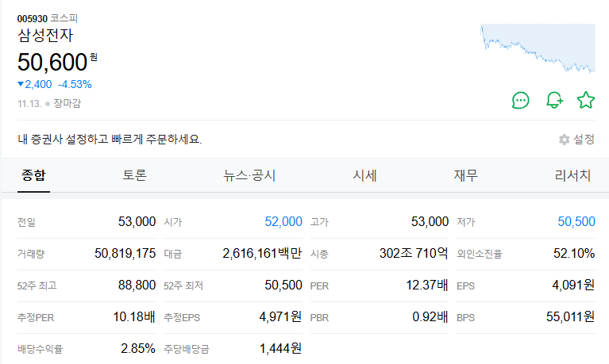Screen dimensions: 609x364
Task: Click the 고가 label
Action: tap(319, 222)
